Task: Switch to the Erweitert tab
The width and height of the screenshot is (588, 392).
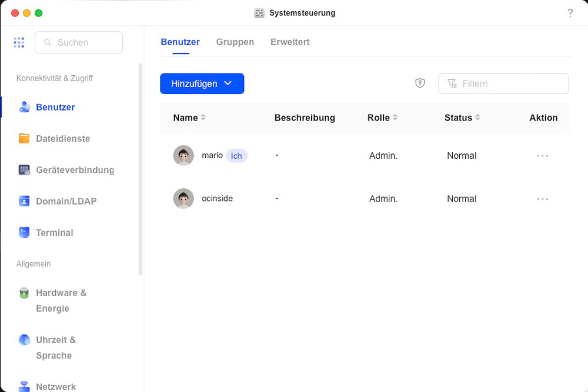Action: pos(290,42)
